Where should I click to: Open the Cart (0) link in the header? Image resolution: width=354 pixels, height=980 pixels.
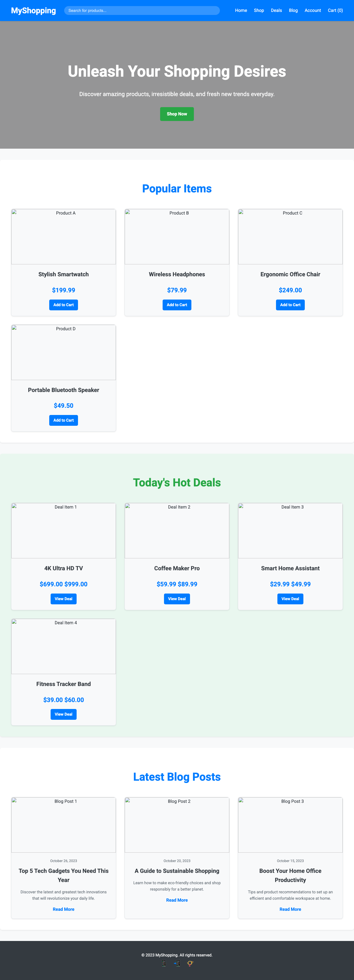click(x=335, y=10)
